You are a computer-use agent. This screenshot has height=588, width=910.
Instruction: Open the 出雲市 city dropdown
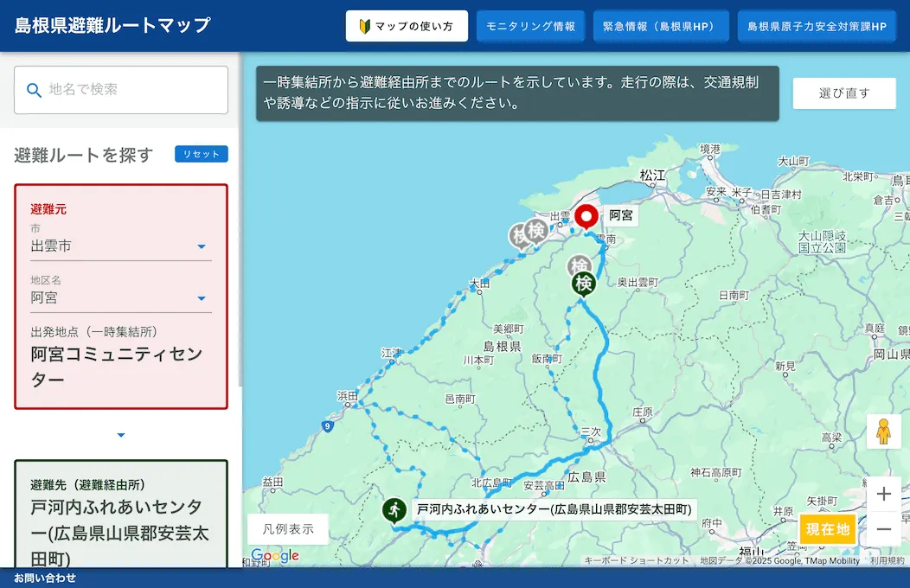click(x=201, y=245)
